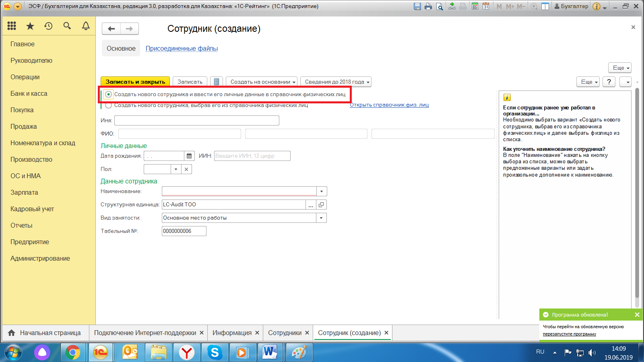Image resolution: width=644 pixels, height=362 pixels.
Task: Click the yellow info icon in help panel
Action: pyautogui.click(x=507, y=97)
